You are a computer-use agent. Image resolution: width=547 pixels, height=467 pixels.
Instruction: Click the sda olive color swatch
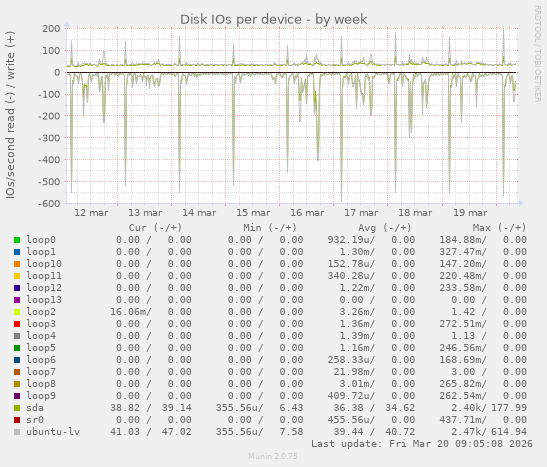click(17, 408)
